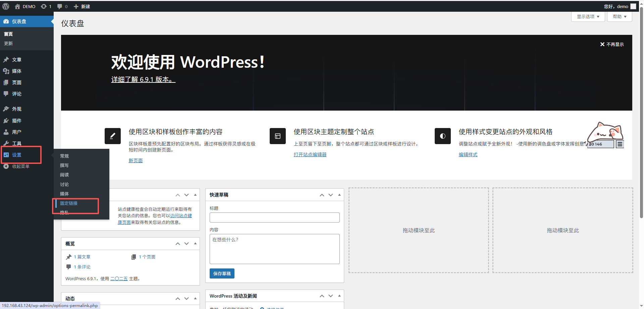Viewport: 644px width, 309px height.
Task: Click the WordPress logo in admin bar
Action: coord(6,6)
